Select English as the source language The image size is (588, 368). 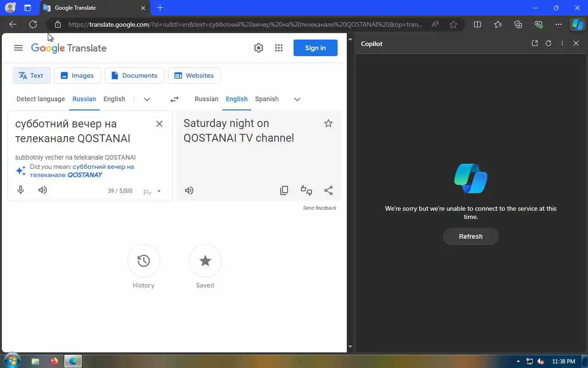pos(114,99)
